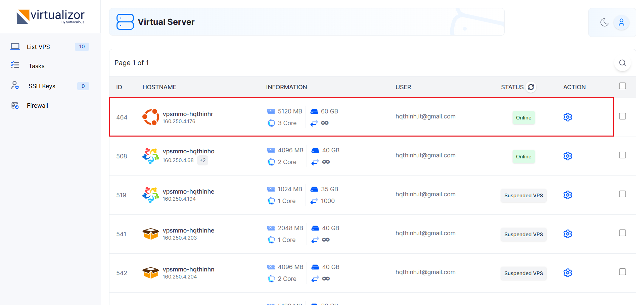This screenshot has height=305, width=644.
Task: Open the vpsmmo-hqthinho hostname link
Action: (188, 151)
